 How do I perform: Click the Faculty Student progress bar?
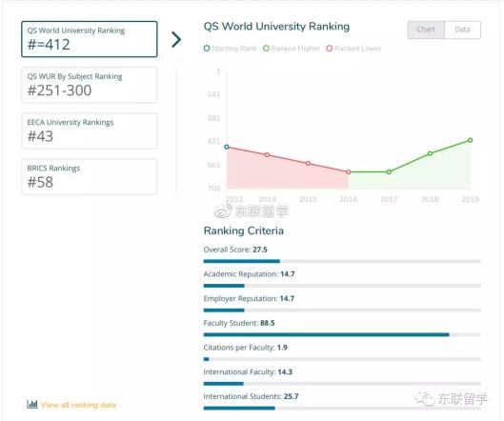click(342, 334)
